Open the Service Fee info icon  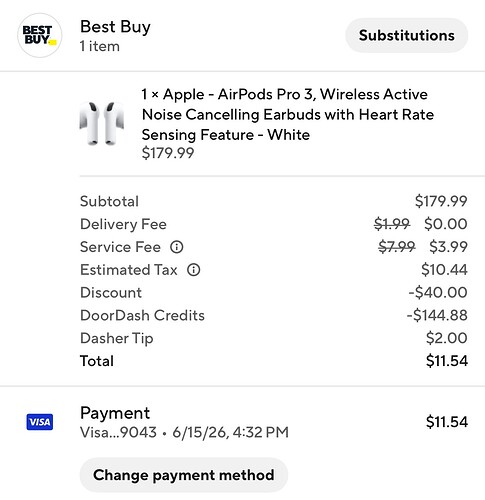point(177,247)
